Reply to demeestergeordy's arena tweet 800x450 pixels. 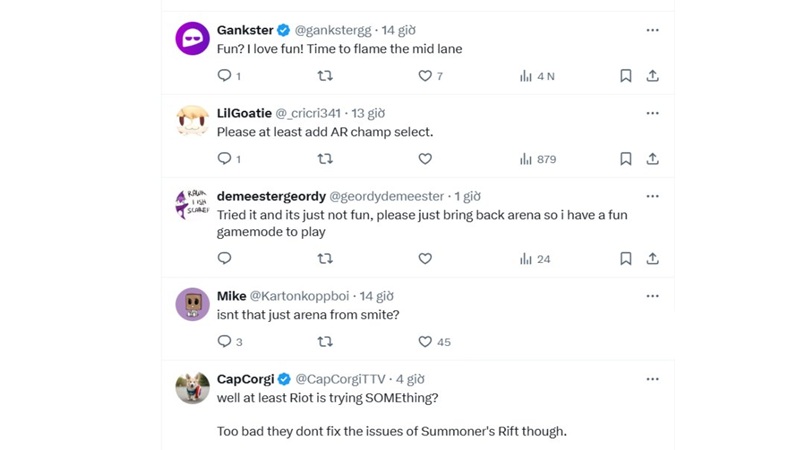click(x=225, y=259)
